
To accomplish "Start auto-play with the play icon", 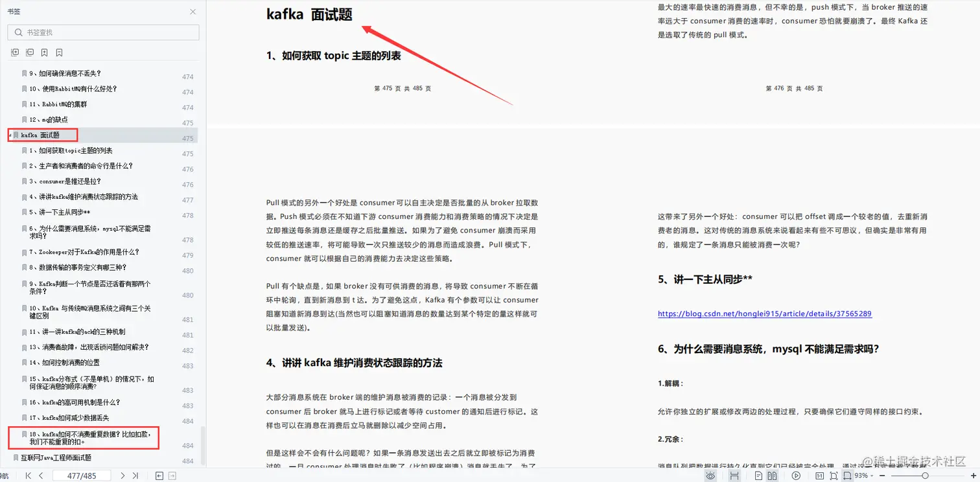I will [x=797, y=475].
